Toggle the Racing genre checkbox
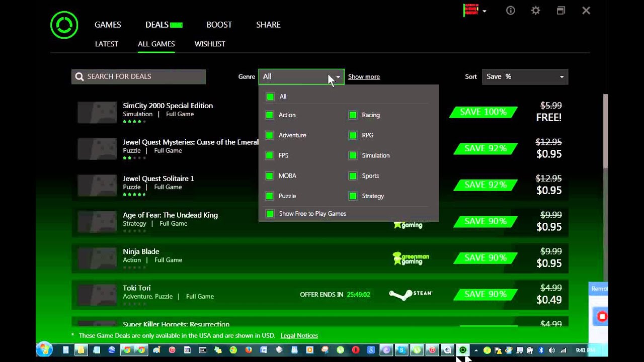 353,115
